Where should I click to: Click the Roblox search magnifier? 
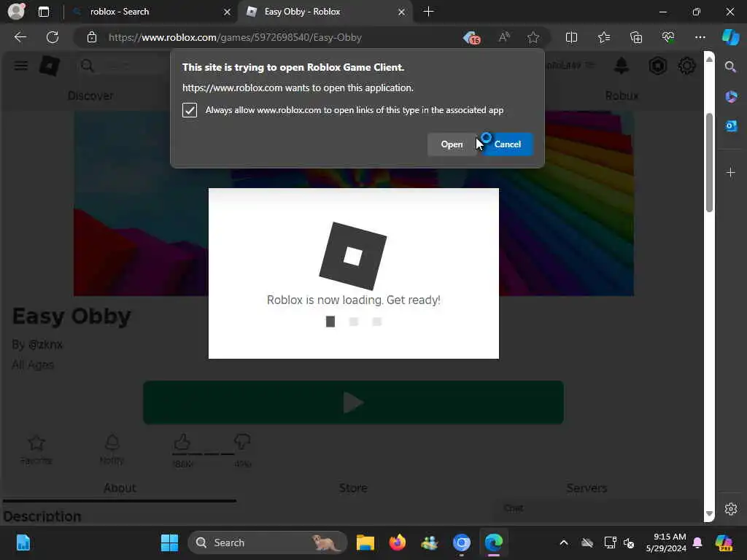click(88, 66)
